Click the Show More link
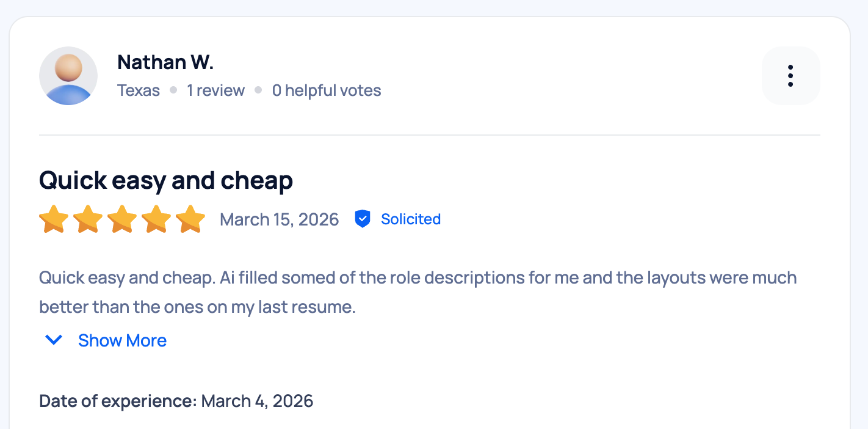This screenshot has height=429, width=868. point(122,340)
